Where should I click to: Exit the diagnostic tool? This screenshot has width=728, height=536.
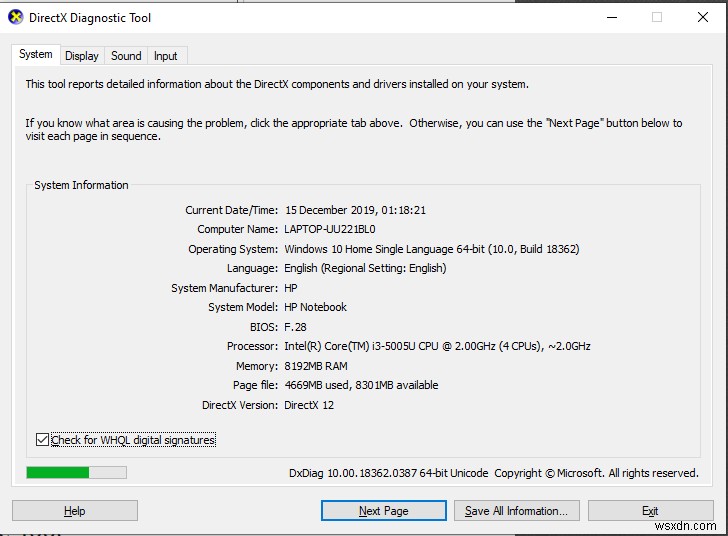pos(650,511)
